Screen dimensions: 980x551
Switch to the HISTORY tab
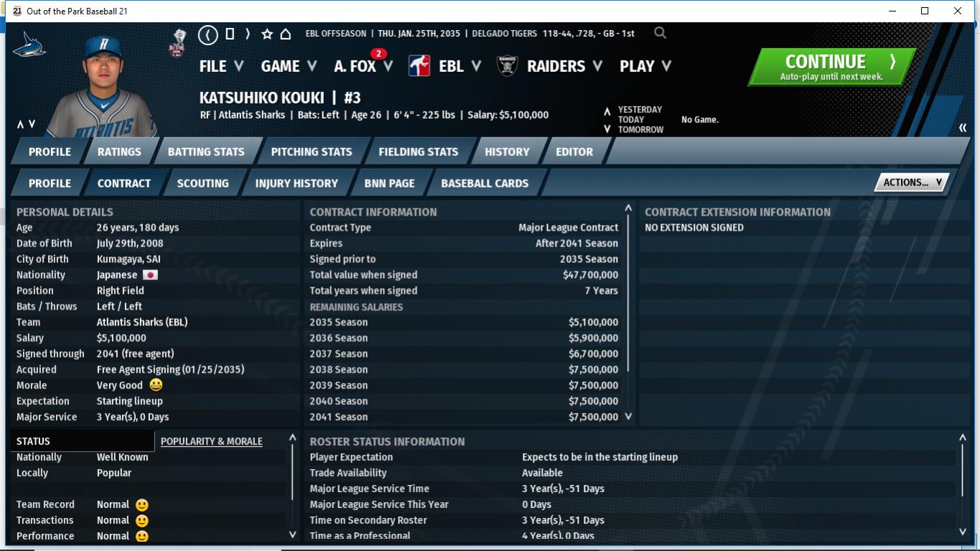click(507, 152)
